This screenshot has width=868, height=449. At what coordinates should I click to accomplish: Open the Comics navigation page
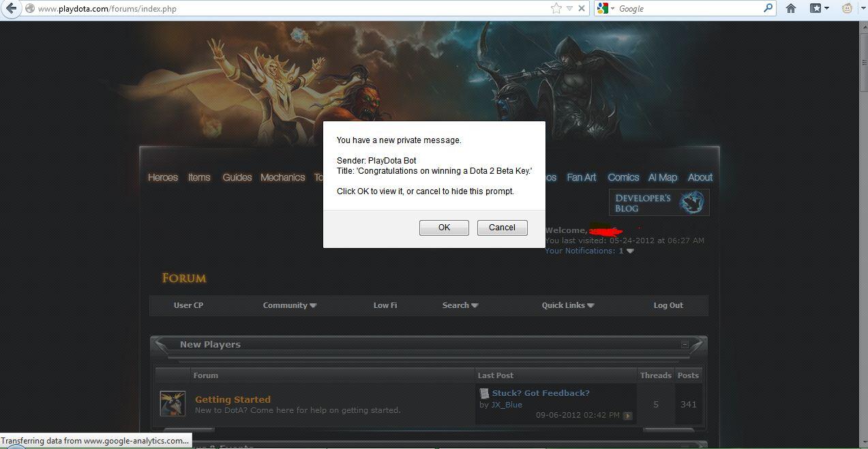click(x=623, y=177)
